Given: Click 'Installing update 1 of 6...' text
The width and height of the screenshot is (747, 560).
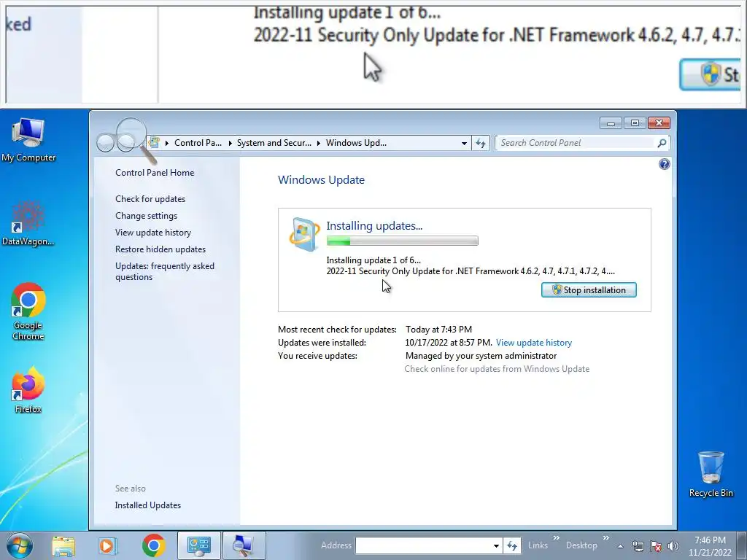Looking at the screenshot, I should pyautogui.click(x=373, y=260).
